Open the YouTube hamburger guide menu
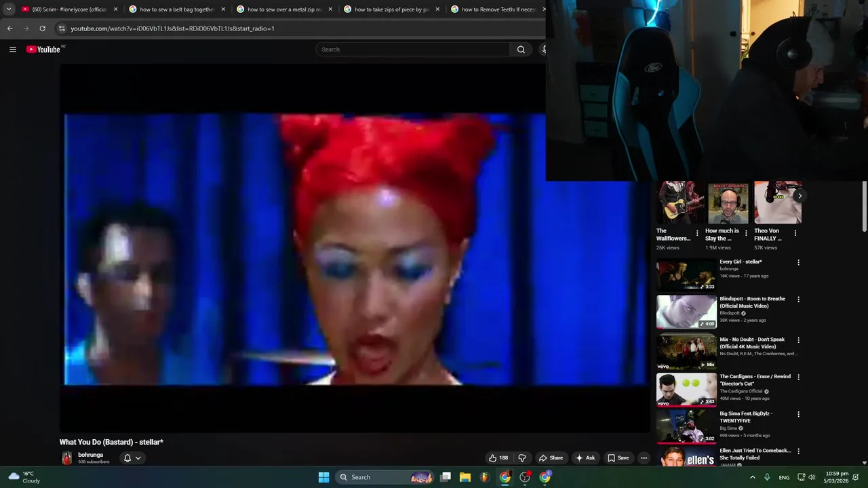Viewport: 868px width, 488px height. pyautogui.click(x=12, y=49)
